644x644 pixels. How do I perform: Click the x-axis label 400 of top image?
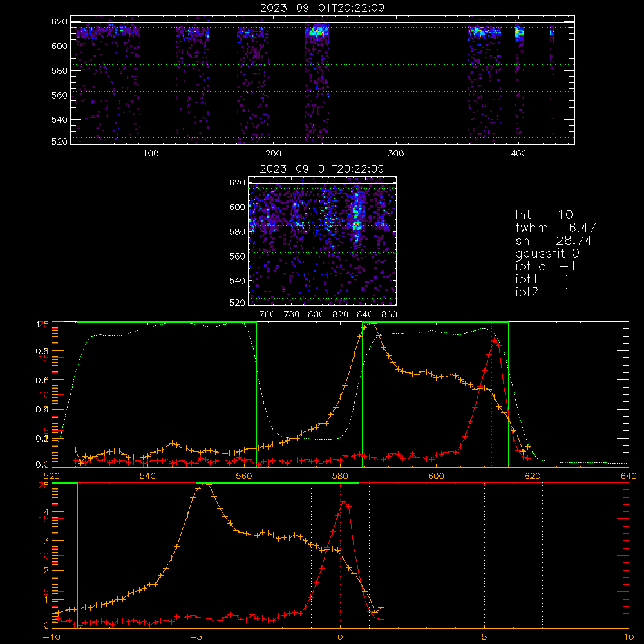pyautogui.click(x=518, y=154)
